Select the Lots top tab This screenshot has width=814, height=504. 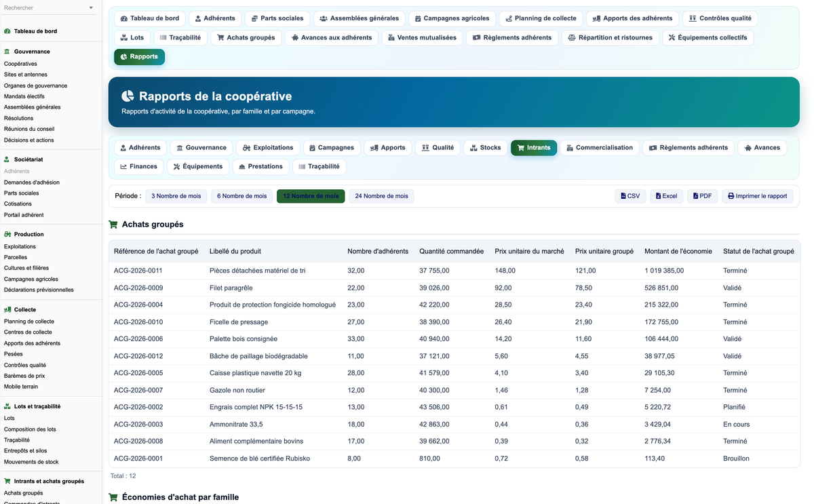coord(132,37)
